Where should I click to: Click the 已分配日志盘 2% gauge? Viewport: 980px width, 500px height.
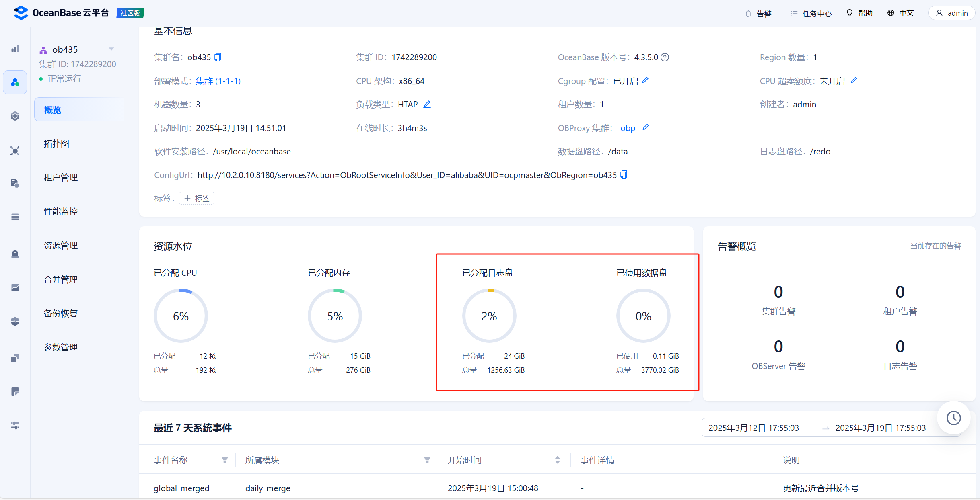[x=489, y=316]
